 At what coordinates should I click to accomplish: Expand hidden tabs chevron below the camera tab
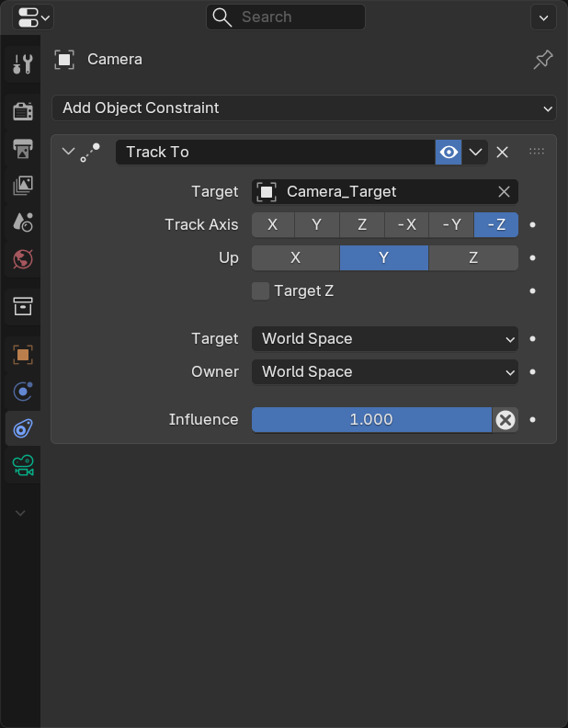(x=20, y=513)
